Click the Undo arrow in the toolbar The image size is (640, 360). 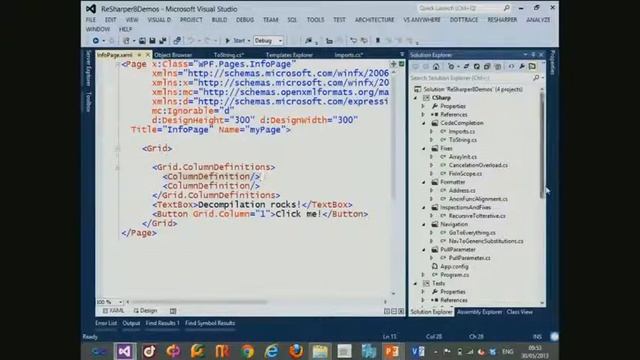(x=190, y=40)
